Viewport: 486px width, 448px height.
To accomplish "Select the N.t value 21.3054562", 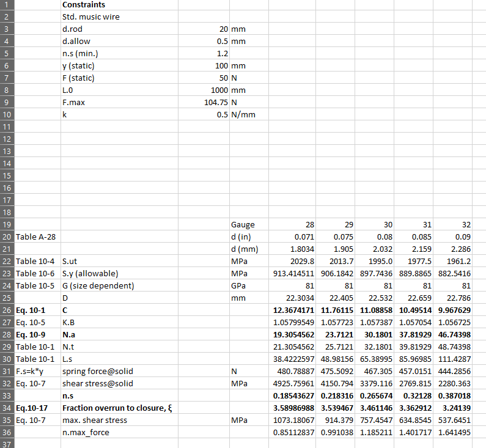I will 292,347.
